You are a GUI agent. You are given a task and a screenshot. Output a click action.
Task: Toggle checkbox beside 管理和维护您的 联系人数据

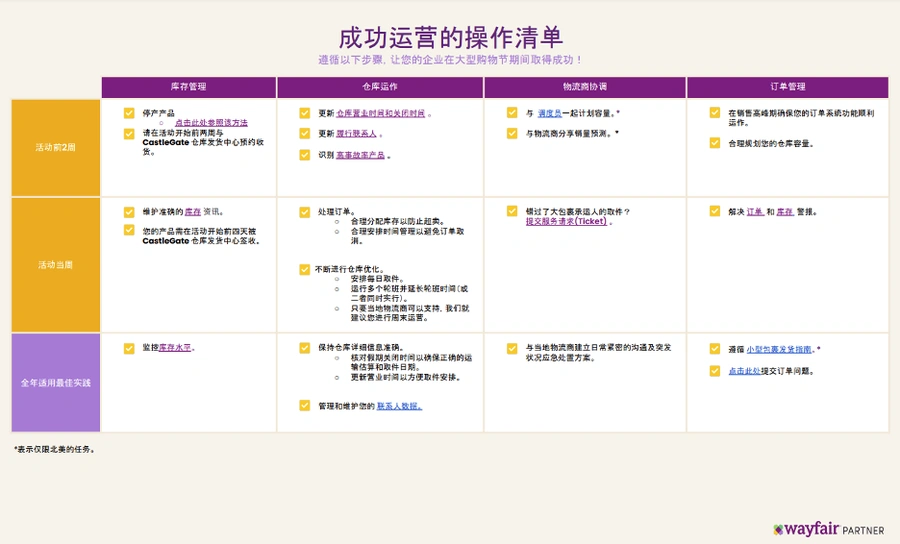click(x=305, y=406)
